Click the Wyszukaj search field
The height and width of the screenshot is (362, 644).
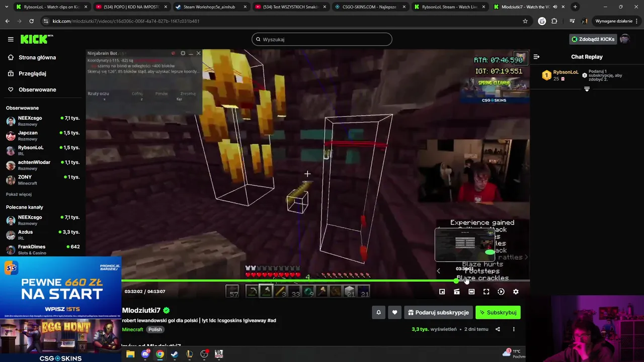point(322,39)
